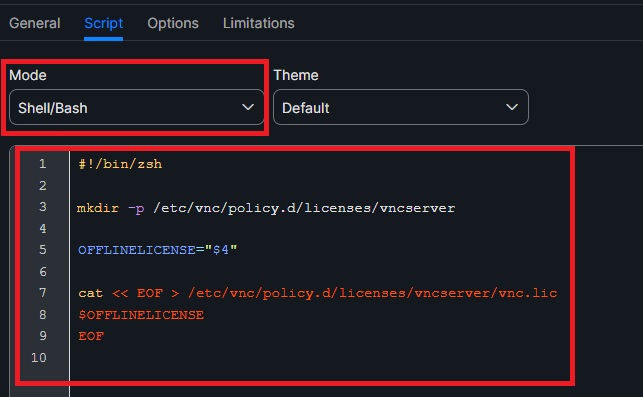This screenshot has width=643, height=397.
Task: Click the vnc.lic file path text
Action: (373, 293)
